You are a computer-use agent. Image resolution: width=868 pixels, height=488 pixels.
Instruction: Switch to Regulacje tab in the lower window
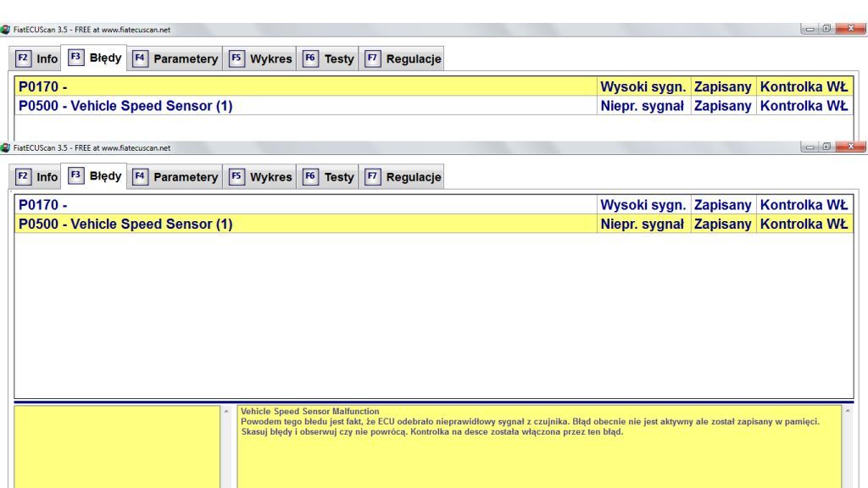point(403,177)
